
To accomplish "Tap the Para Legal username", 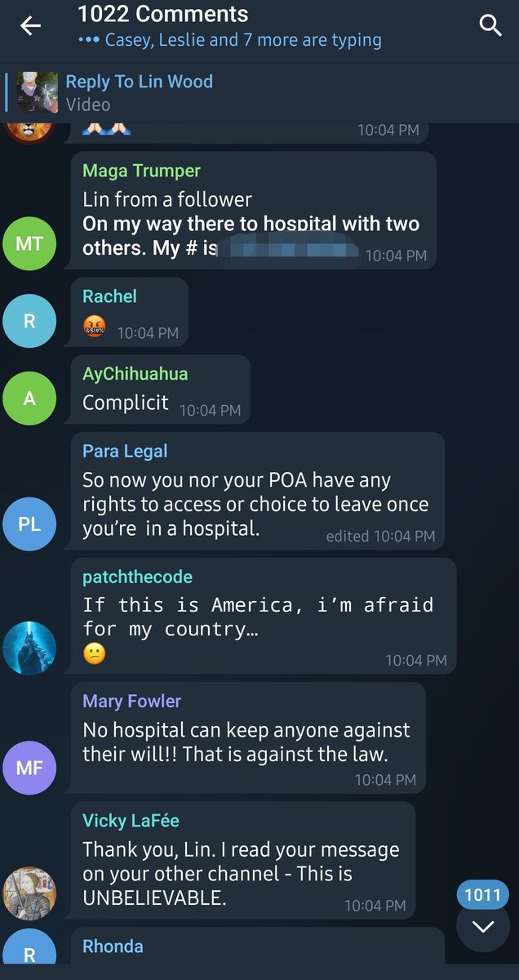I will tap(125, 452).
